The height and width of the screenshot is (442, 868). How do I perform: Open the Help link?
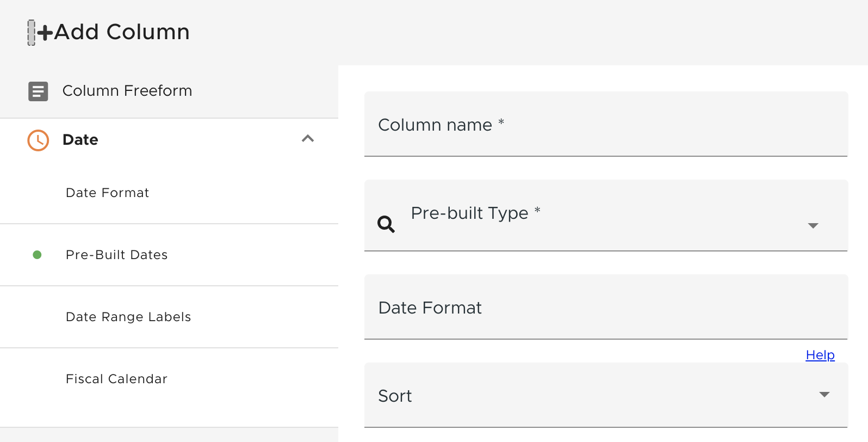(x=820, y=355)
